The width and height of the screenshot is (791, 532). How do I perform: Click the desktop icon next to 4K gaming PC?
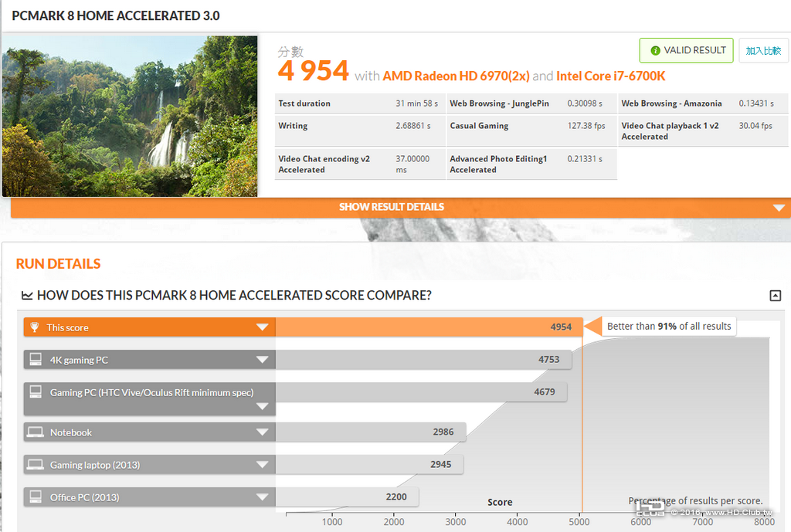coord(36,360)
